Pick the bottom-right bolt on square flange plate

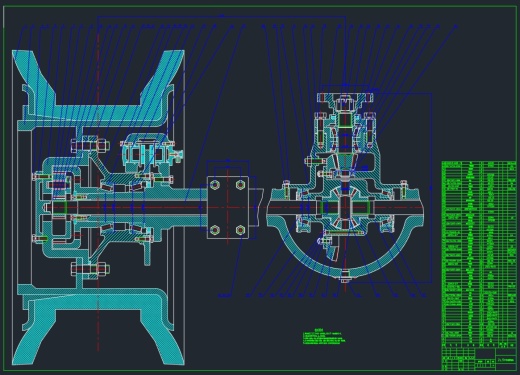pyautogui.click(x=240, y=230)
